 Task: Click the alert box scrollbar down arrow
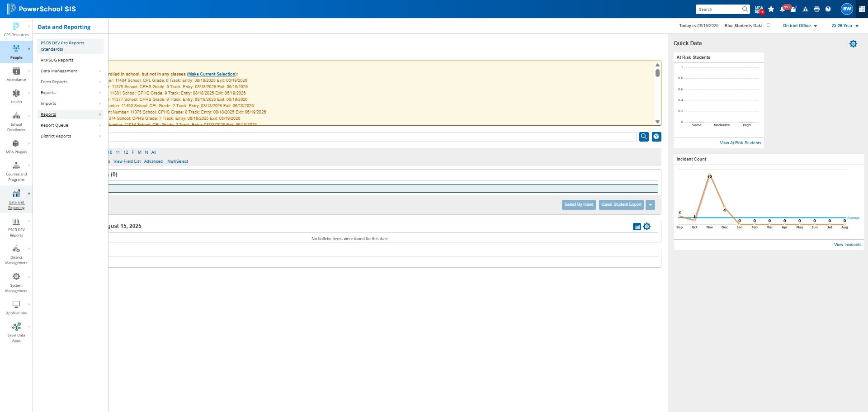coord(657,122)
